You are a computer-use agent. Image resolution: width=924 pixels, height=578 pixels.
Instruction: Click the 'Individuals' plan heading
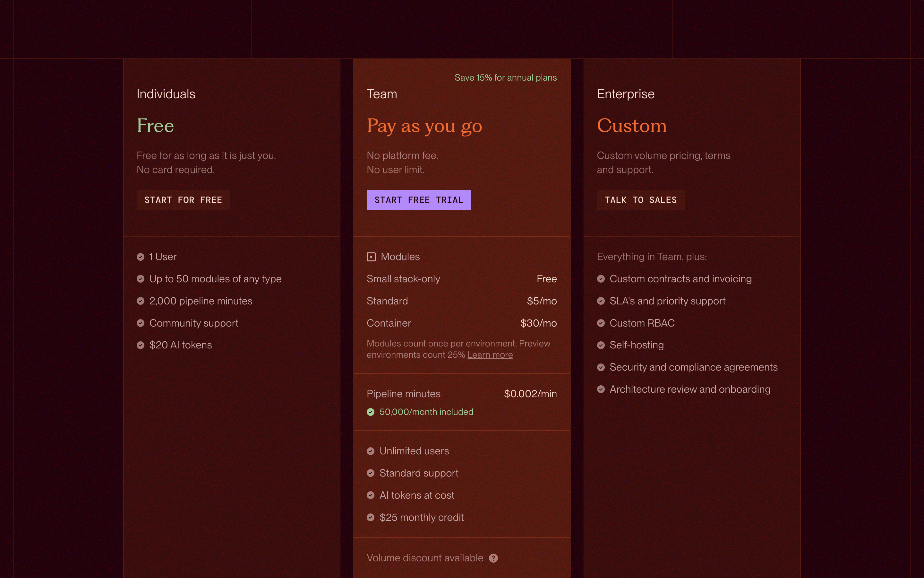point(166,94)
